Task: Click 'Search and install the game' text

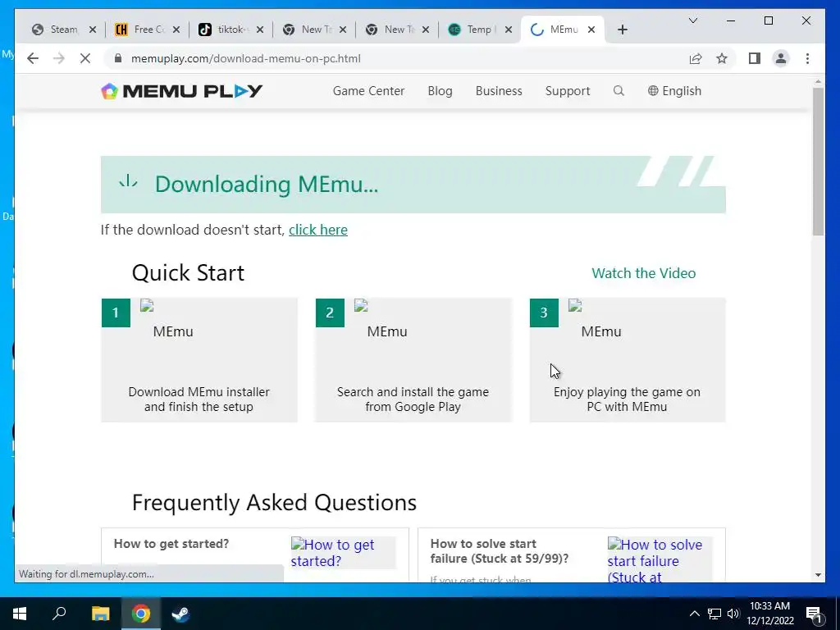Action: click(x=413, y=399)
